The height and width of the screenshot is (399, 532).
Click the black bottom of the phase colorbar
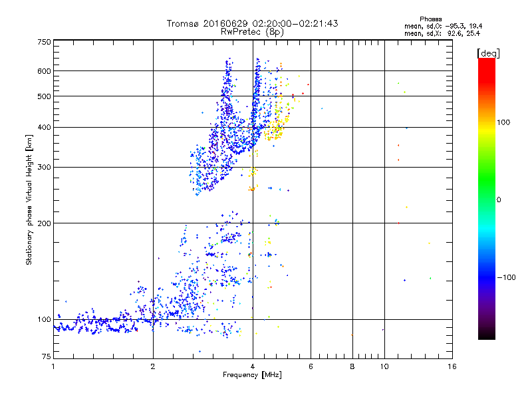(487, 334)
